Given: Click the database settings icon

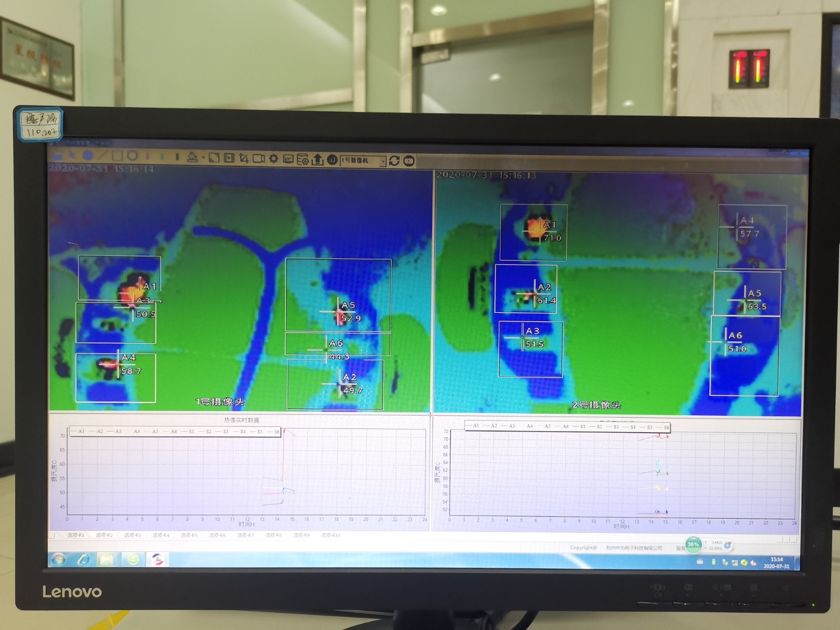Looking at the screenshot, I should pos(302,159).
